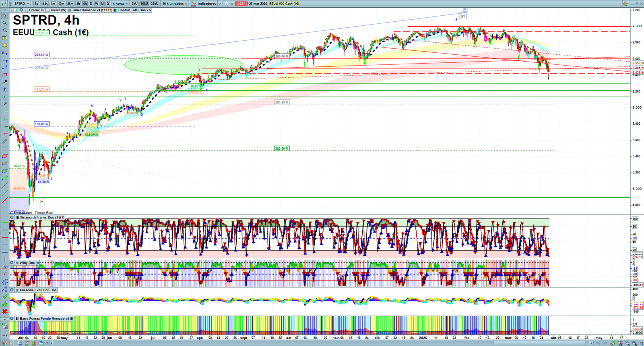Open the 10 k unidades dropdown
This screenshot has height=346, width=644.
(x=175, y=4)
